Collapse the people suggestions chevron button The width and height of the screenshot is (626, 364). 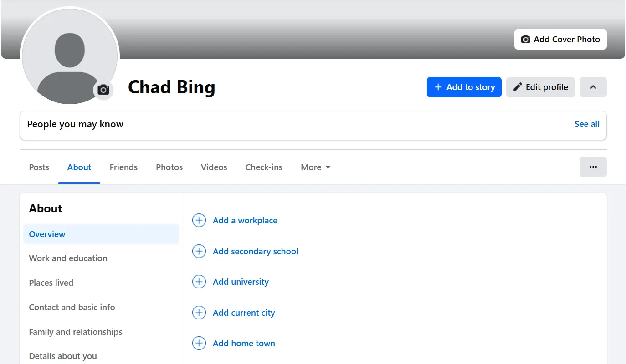593,87
